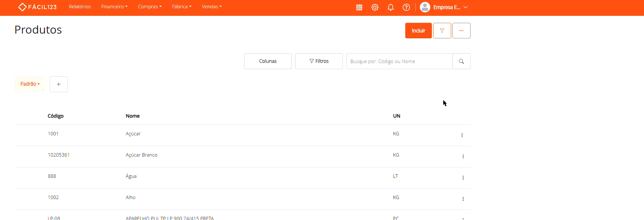Open row actions for Alho
The width and height of the screenshot is (644, 220).
coord(463,199)
